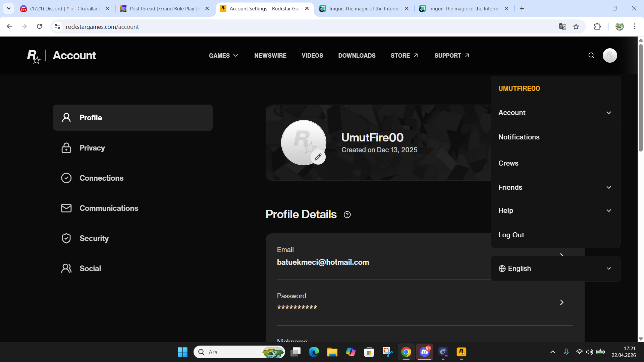Select Profile in the account sidebar
644x362 pixels.
(x=133, y=118)
